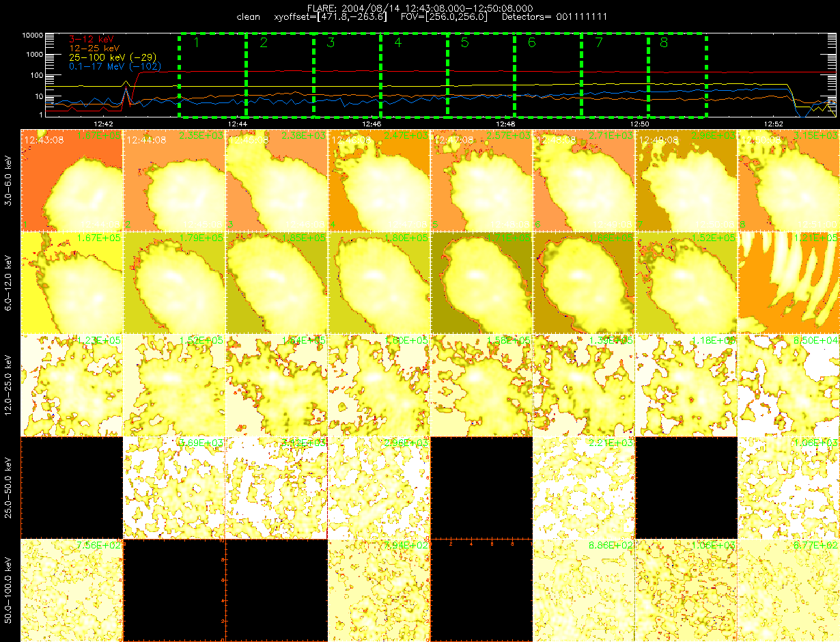Click the interval number 4 label in light curve

398,43
